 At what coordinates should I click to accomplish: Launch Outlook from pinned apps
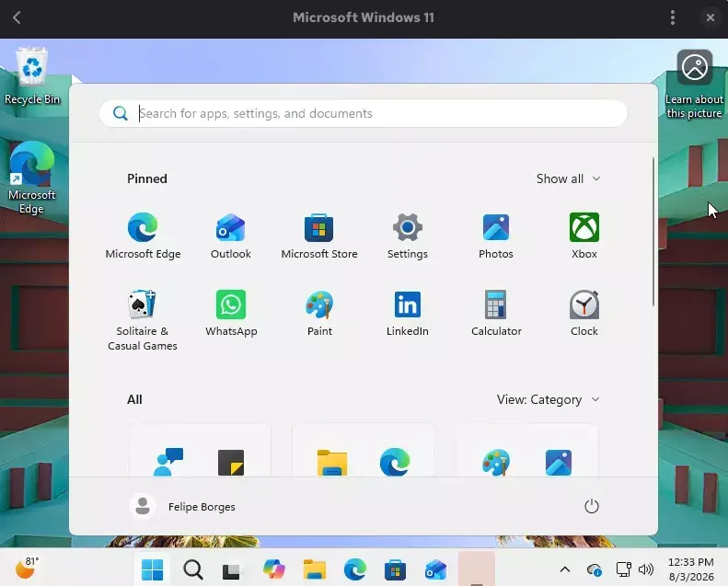point(231,236)
